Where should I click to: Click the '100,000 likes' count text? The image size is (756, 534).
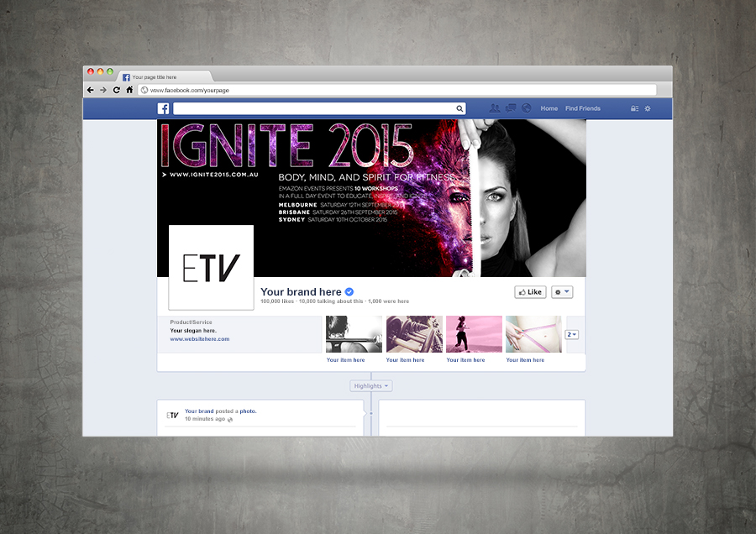tap(277, 301)
